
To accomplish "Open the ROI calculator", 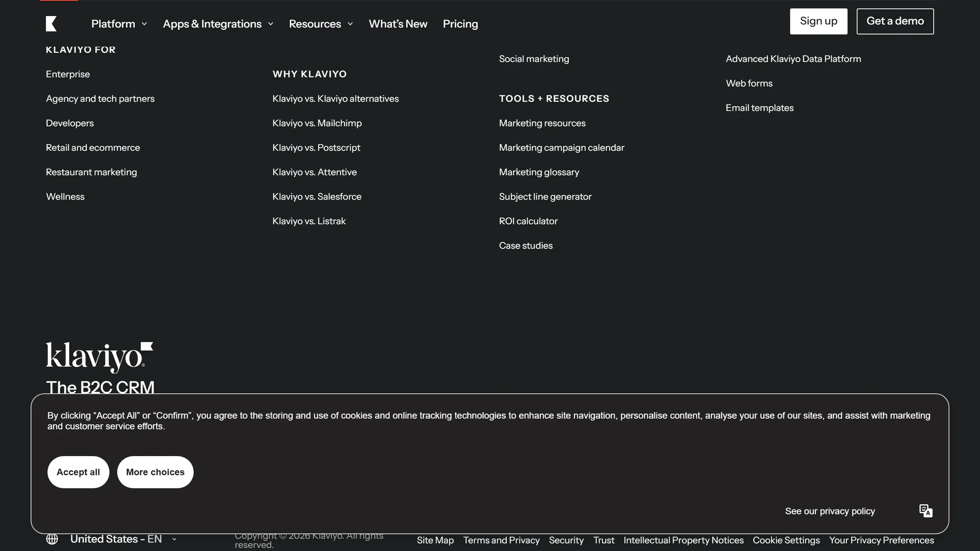I will point(528,221).
